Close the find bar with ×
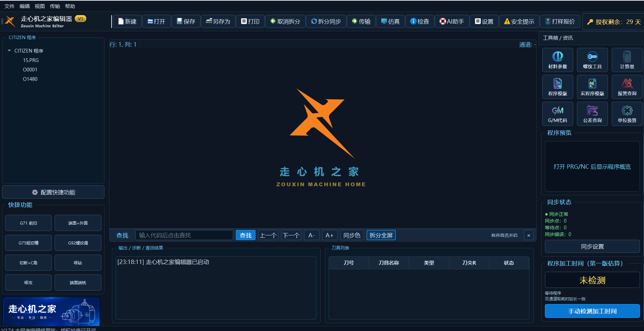Image resolution: width=644 pixels, height=331 pixels. click(x=529, y=235)
